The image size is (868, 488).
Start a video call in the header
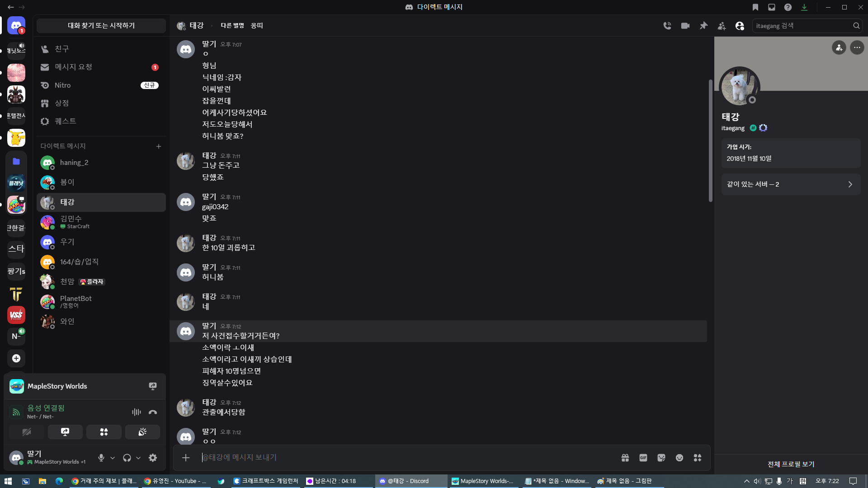click(685, 26)
